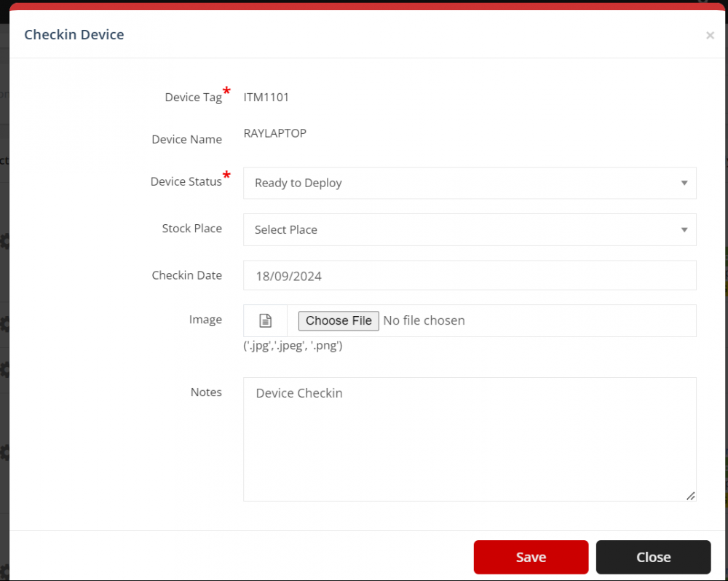
Task: Open the Stock Place dropdown
Action: pyautogui.click(x=470, y=229)
